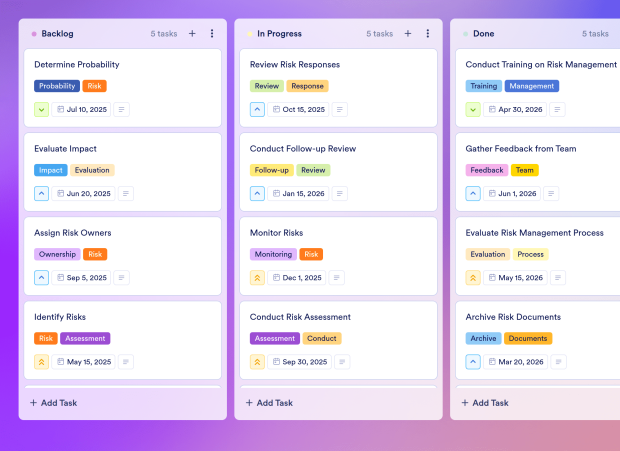Open description icon on Gather Feedback card
This screenshot has width=620, height=451.
tap(551, 194)
